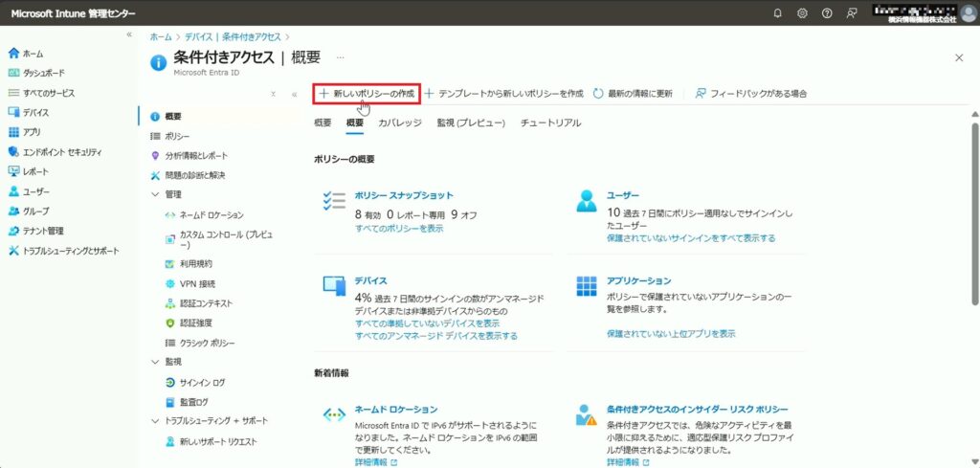The width and height of the screenshot is (980, 468).
Task: Click フィードバックがある場合 button
Action: 751,94
